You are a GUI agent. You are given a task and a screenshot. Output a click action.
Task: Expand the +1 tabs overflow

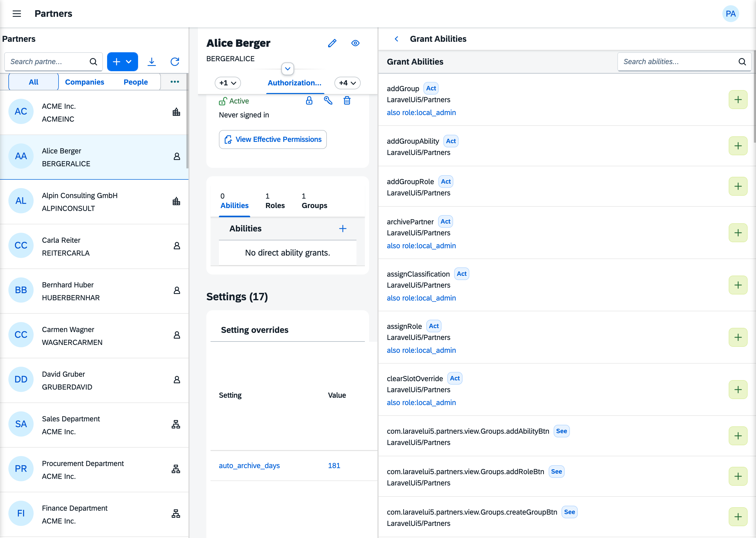pos(228,83)
